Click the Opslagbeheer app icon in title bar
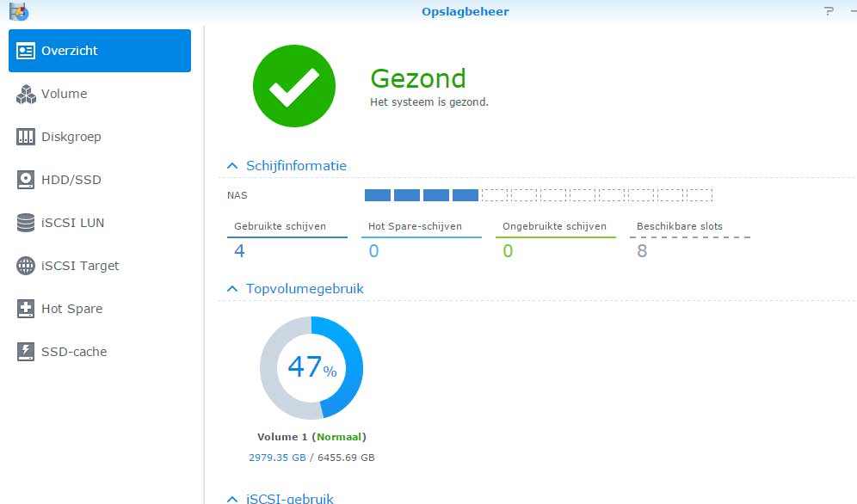857x504 pixels. tap(18, 11)
